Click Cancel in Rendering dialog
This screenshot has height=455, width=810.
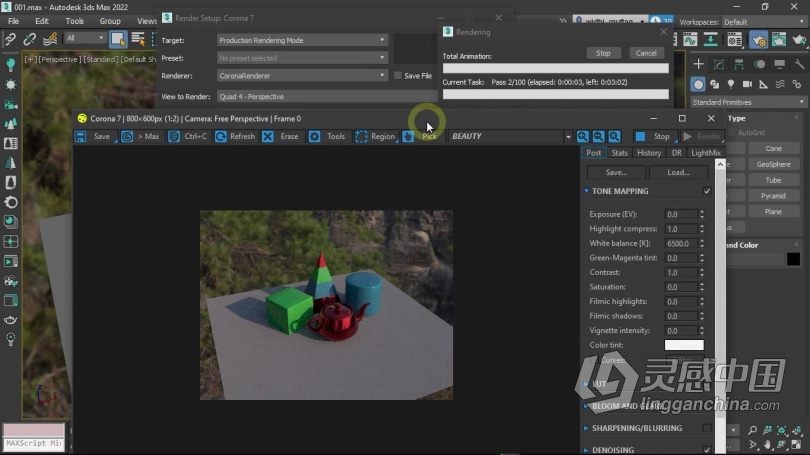click(x=646, y=53)
